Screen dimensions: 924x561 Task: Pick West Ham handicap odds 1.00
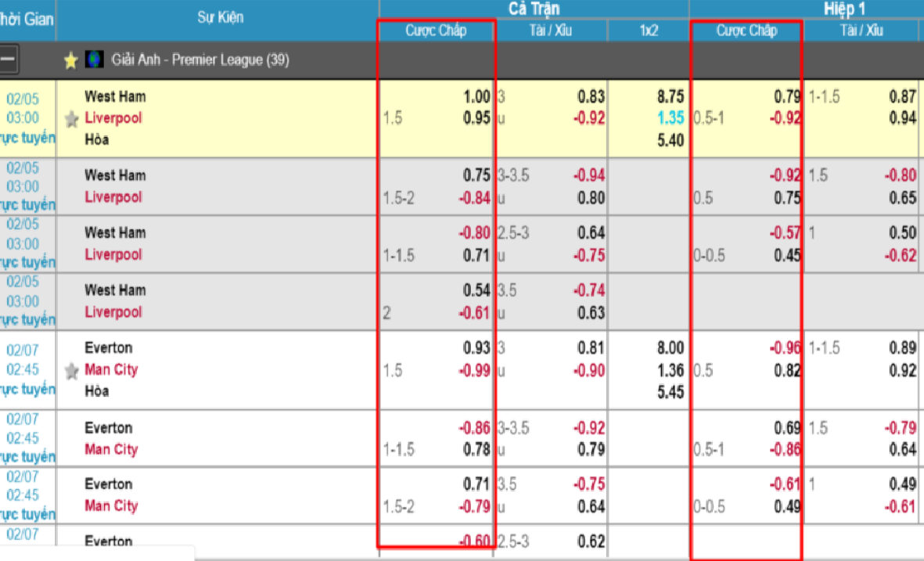tap(476, 97)
